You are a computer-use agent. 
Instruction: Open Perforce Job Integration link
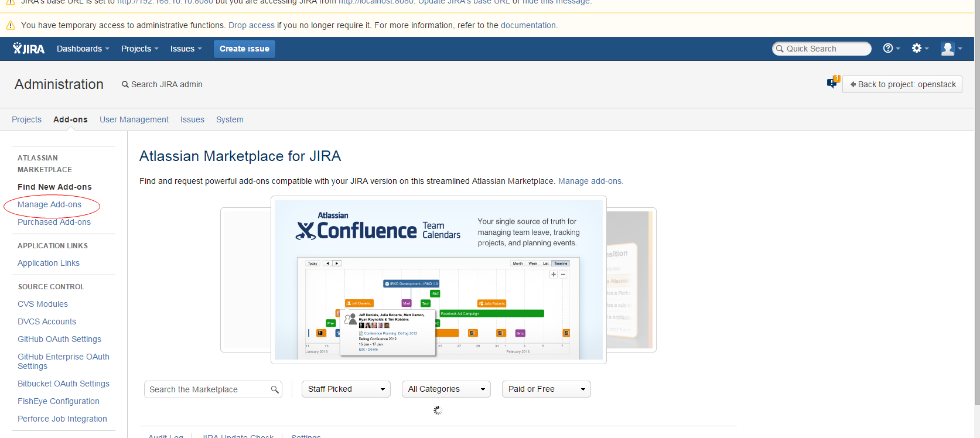click(x=62, y=419)
